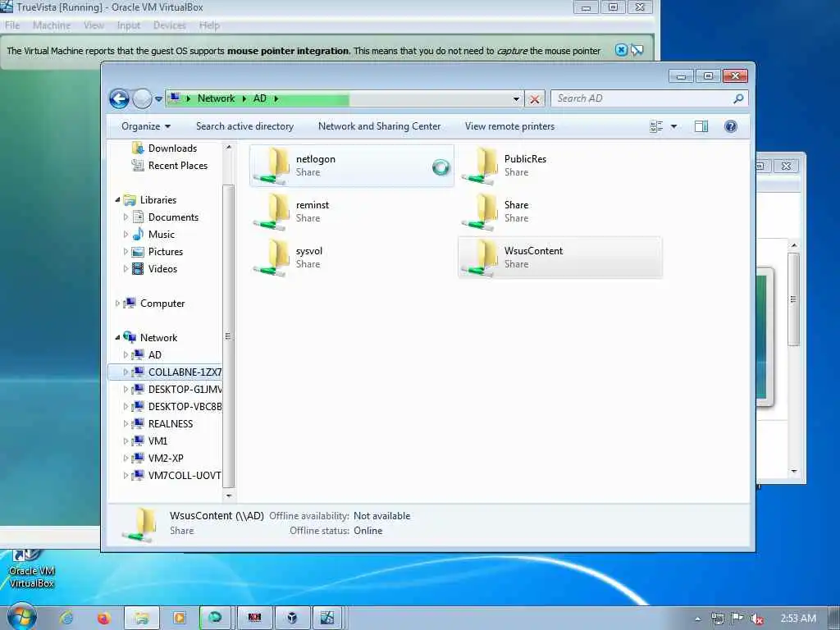
Task: Click the search magnifier icon
Action: click(x=738, y=98)
